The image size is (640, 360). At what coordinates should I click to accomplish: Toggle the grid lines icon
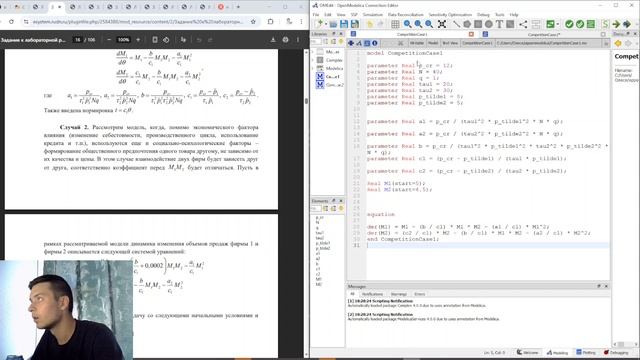[395, 24]
